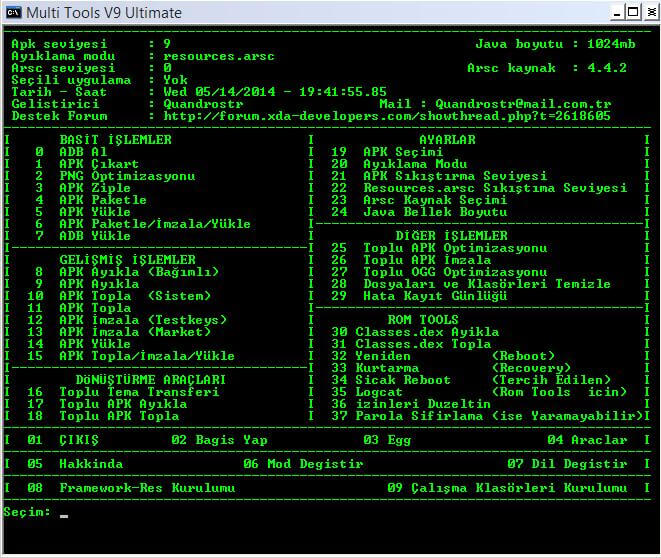
Task: Select Java Bellek Boyutu setting
Action: (x=435, y=212)
